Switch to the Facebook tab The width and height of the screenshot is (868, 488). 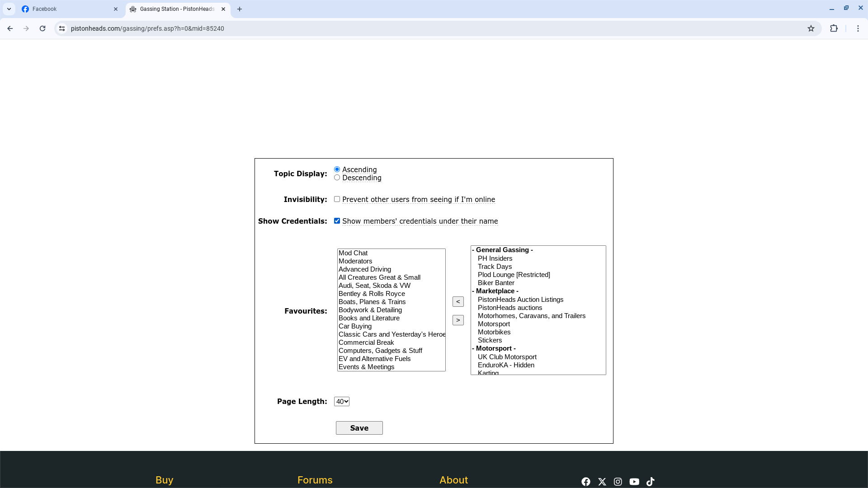[68, 9]
